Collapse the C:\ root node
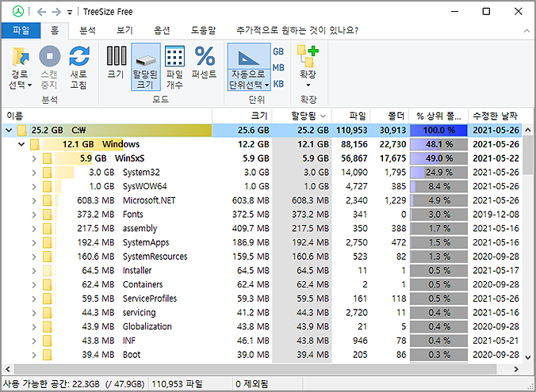Image resolution: width=536 pixels, height=392 pixels. tap(9, 130)
